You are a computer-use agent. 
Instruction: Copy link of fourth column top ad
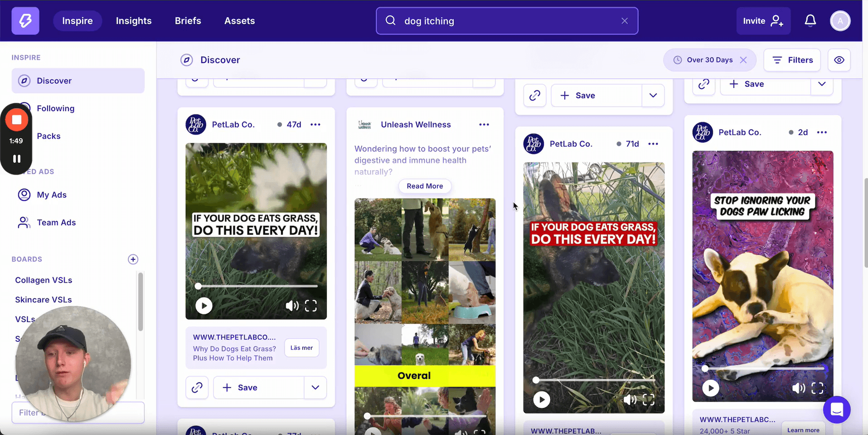pos(704,84)
